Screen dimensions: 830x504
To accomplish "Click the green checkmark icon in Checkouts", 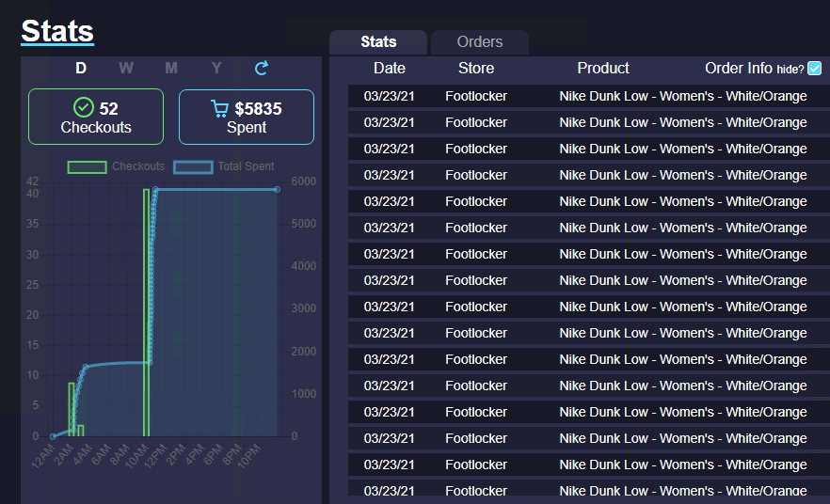I will click(x=83, y=108).
